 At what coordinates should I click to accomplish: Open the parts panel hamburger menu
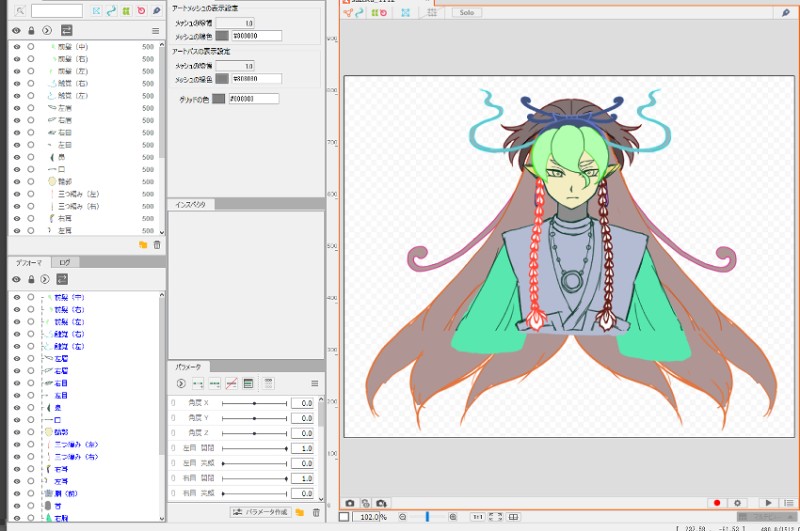click(156, 31)
